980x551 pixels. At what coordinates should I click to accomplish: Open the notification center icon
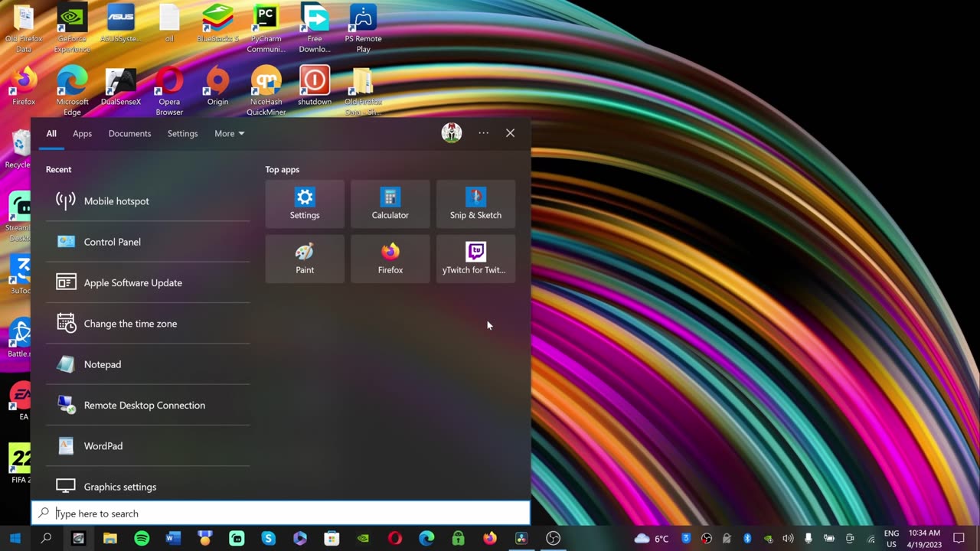[959, 539]
